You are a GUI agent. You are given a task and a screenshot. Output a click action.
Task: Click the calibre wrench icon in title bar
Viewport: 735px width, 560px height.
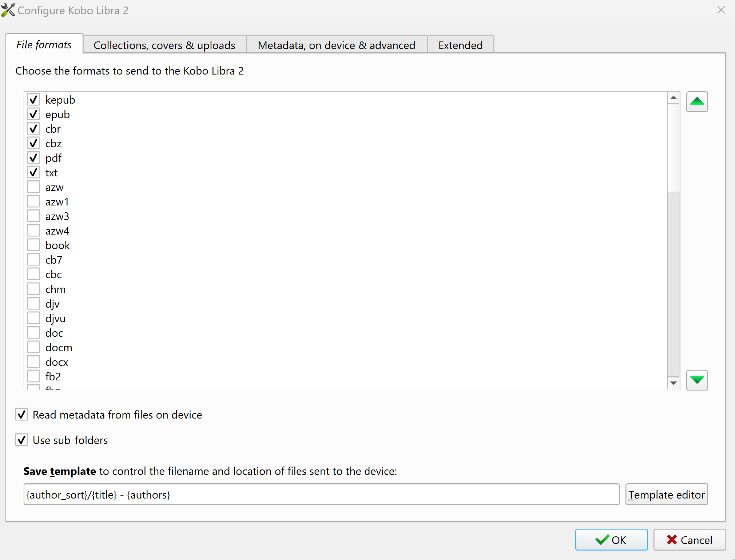point(8,10)
